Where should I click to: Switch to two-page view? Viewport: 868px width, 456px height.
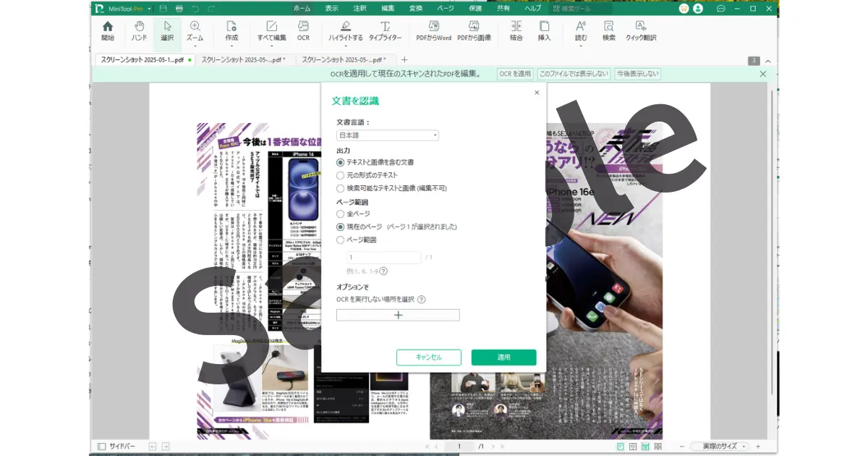pyautogui.click(x=633, y=447)
